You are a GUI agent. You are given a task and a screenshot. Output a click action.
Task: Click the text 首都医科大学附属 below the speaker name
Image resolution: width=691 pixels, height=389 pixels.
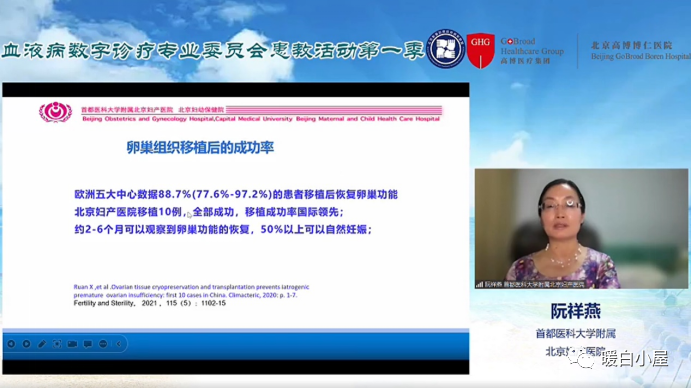(x=576, y=334)
